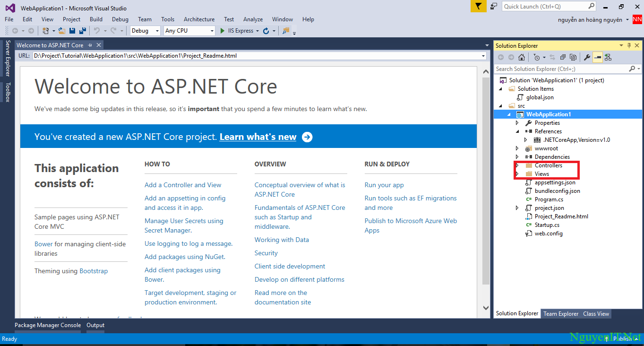Click the Save toolbar icon
Viewport: 644px width, 346px height.
tap(72, 31)
